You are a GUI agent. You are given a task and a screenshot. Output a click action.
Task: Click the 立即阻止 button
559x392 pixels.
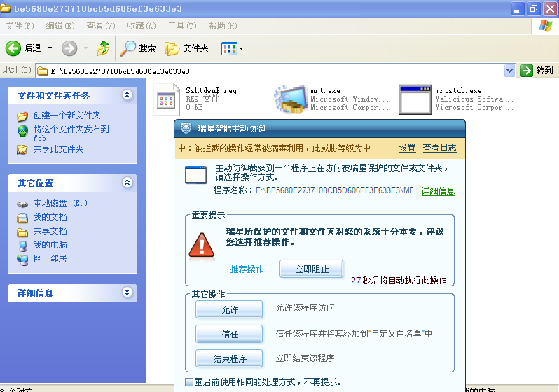(312, 269)
